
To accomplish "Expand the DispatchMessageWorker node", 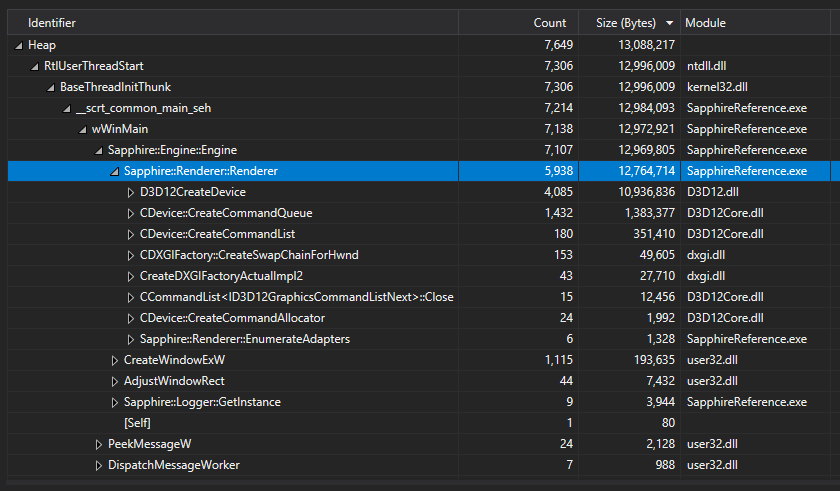I will [x=99, y=465].
